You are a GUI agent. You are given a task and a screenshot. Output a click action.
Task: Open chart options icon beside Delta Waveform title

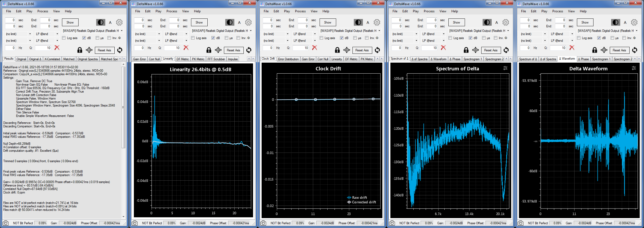pos(634,68)
